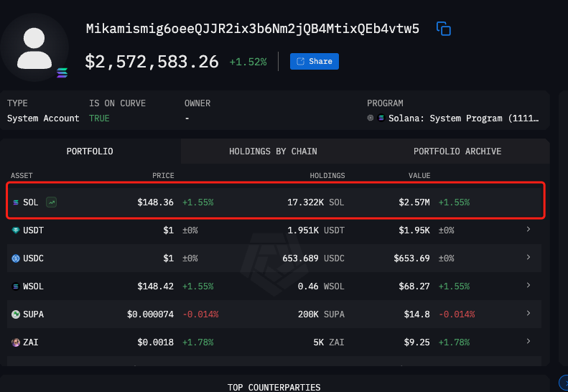Select the USDC asset name
The height and width of the screenshot is (392, 568).
pyautogui.click(x=33, y=258)
